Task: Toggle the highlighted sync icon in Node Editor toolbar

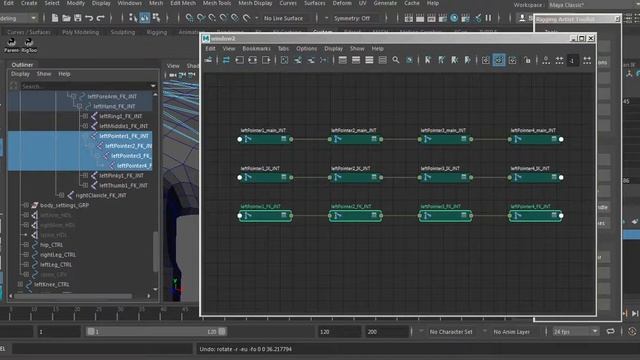Action: [226, 60]
